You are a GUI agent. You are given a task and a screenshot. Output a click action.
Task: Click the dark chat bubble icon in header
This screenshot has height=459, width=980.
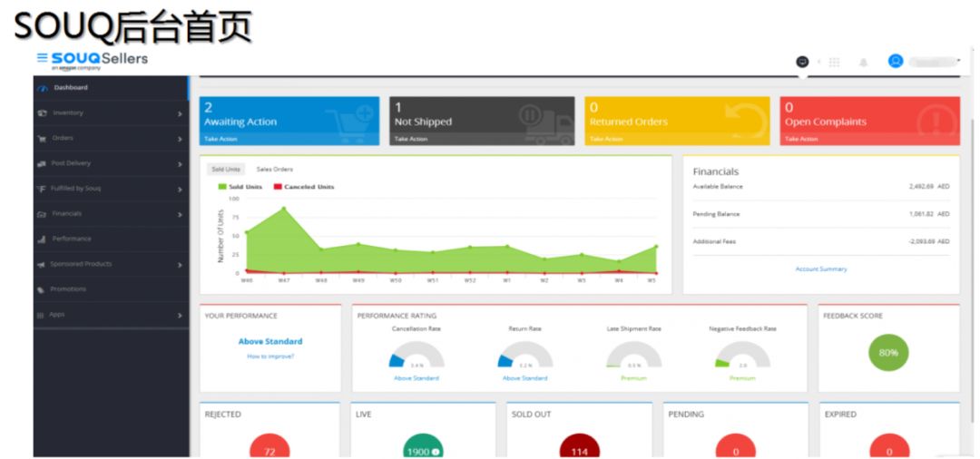(802, 62)
